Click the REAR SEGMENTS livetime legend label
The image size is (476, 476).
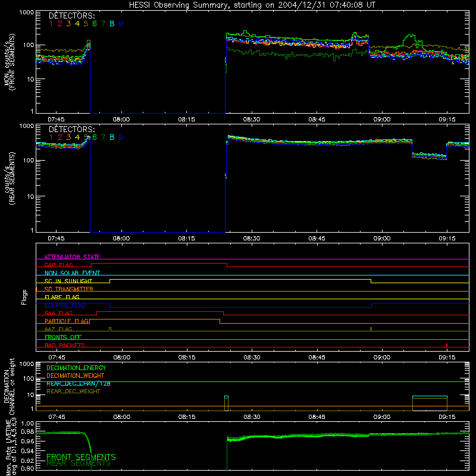point(79,464)
